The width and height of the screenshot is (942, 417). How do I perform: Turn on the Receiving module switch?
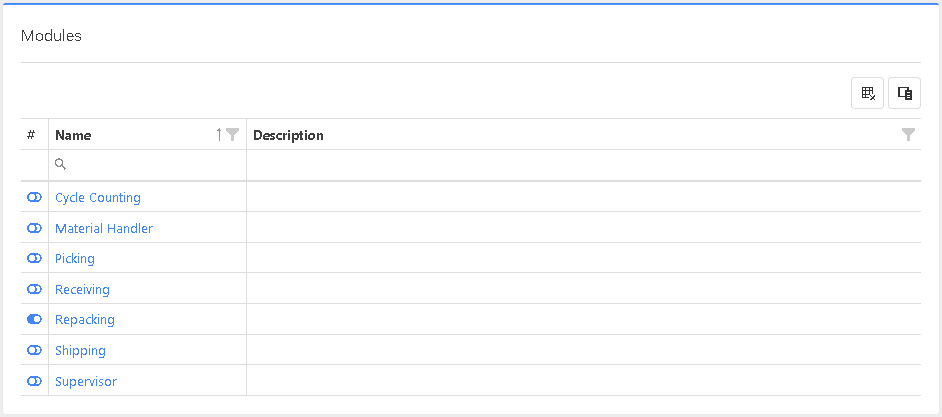coord(34,290)
